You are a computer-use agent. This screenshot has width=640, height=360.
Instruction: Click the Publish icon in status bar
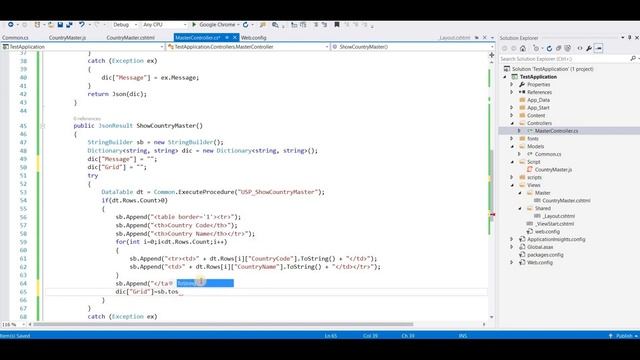[x=611, y=336]
